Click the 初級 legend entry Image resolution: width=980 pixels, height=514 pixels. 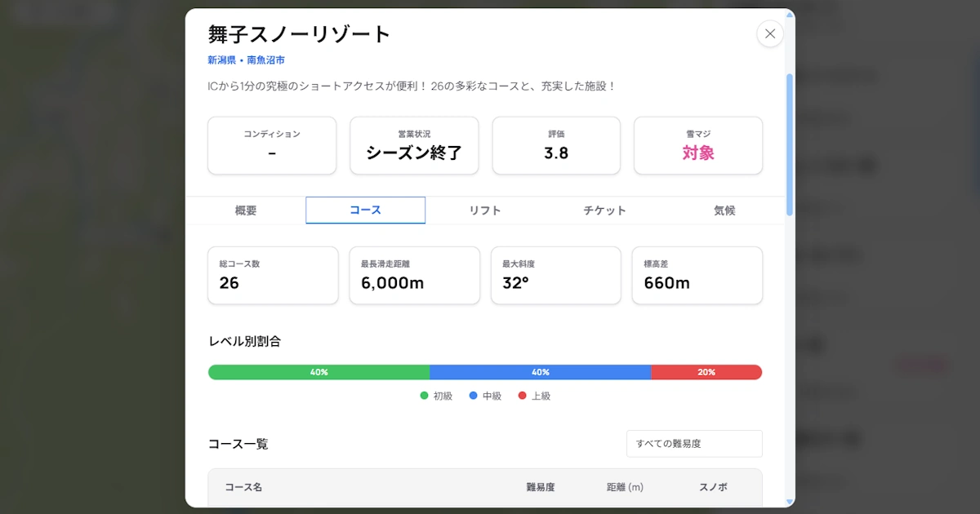click(x=436, y=396)
